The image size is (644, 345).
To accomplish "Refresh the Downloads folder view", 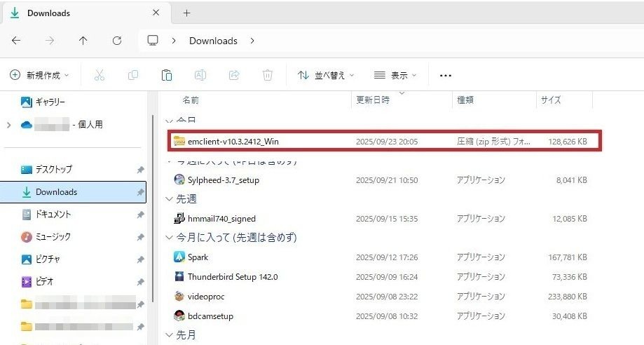I will pyautogui.click(x=117, y=41).
